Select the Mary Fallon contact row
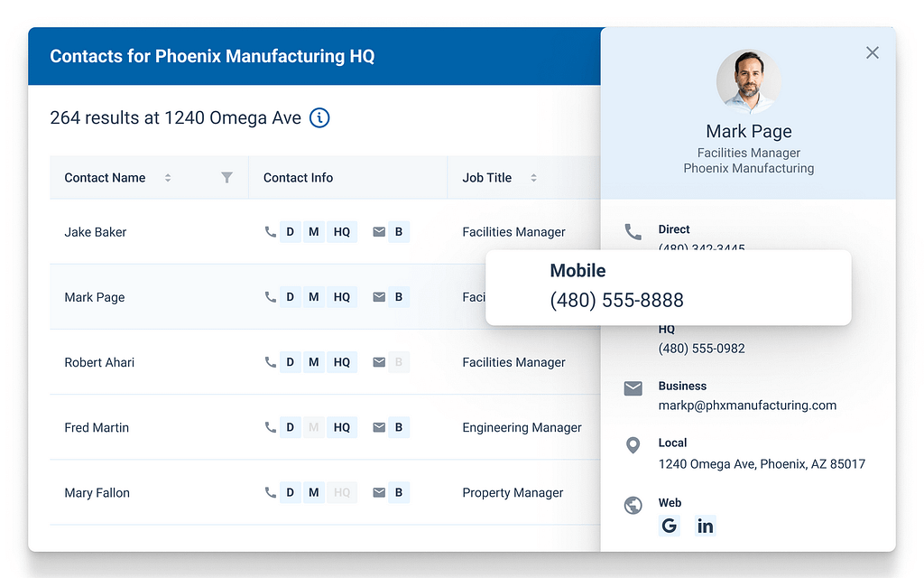Viewport: 924px width, 578px height. coord(97,492)
